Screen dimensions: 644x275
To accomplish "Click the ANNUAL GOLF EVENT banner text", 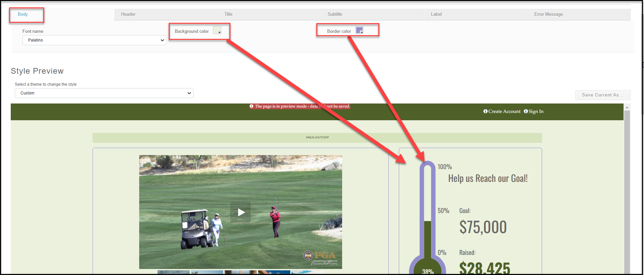I will click(317, 137).
